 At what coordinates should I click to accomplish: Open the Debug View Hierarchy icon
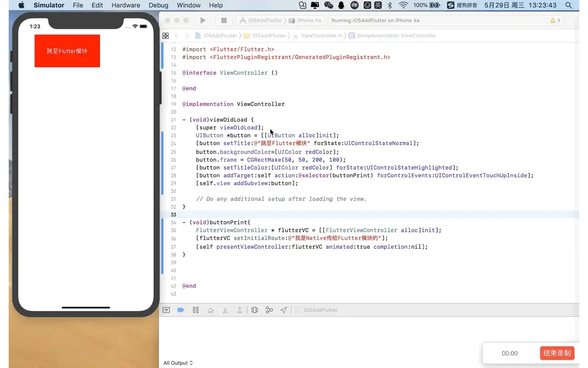[254, 310]
